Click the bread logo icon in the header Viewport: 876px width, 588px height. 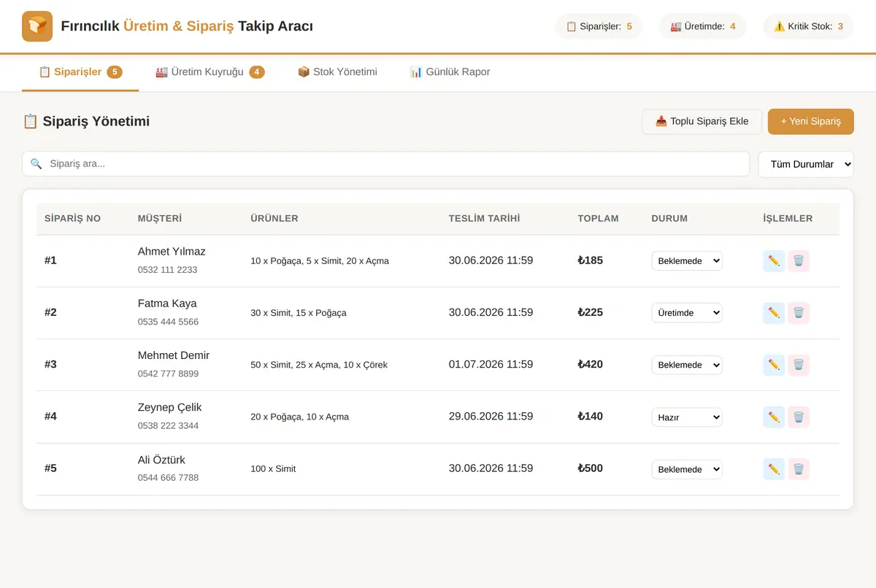point(37,26)
